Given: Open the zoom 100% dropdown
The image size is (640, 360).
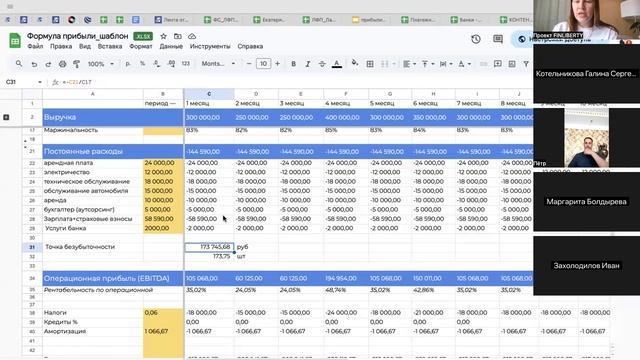Looking at the screenshot, I should coord(100,64).
